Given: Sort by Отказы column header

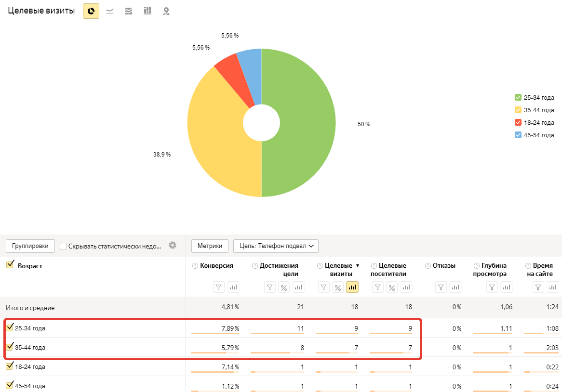Looking at the screenshot, I should pyautogui.click(x=444, y=266).
